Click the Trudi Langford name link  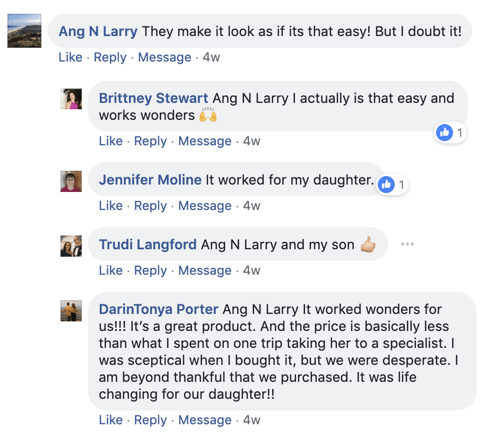coord(148,244)
